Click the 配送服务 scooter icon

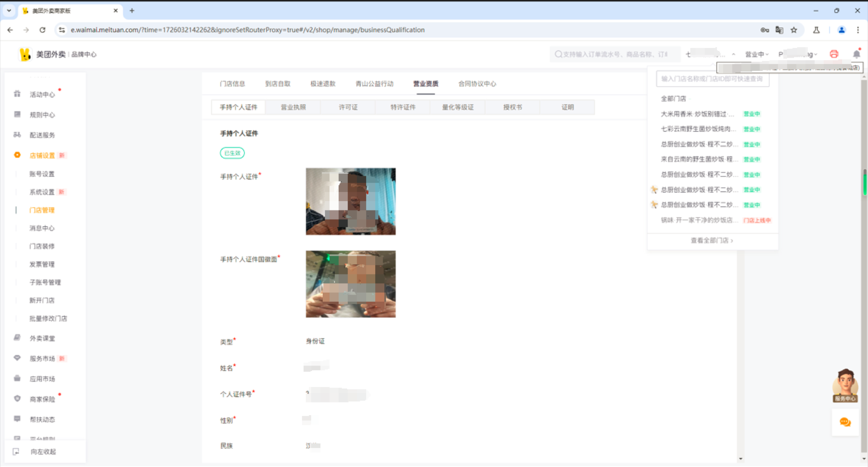click(x=17, y=135)
